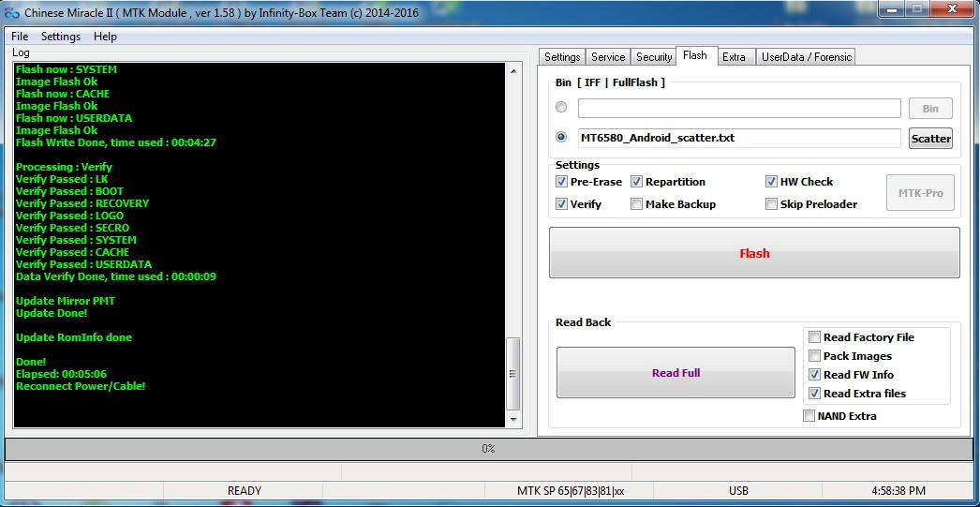Switch to the Security tab
Viewport: 980px width, 507px height.
coord(654,57)
